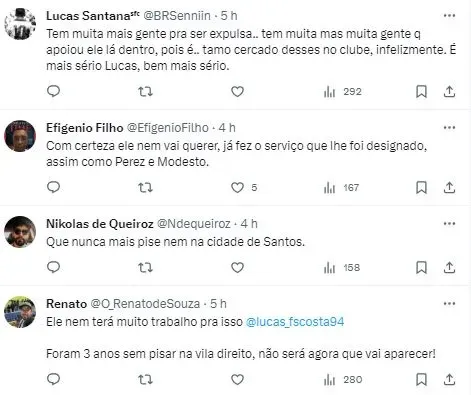This screenshot has height=395, width=471.
Task: Open more options on Renato's tweet
Action: pyautogui.click(x=449, y=304)
